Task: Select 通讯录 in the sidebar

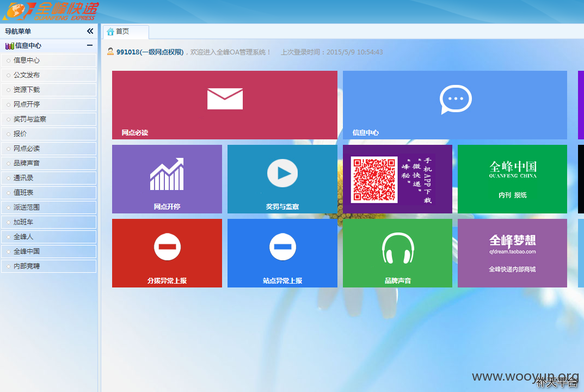Action: click(x=49, y=178)
